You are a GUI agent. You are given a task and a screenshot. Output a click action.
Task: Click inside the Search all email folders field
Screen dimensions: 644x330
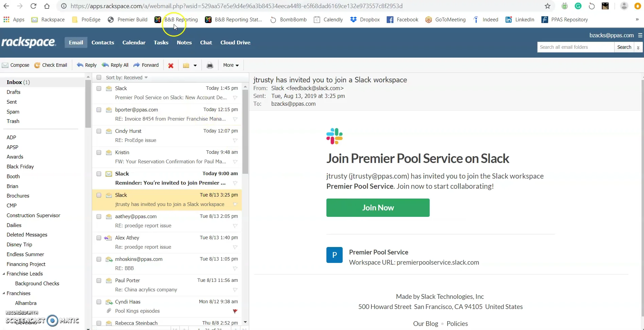click(x=575, y=47)
